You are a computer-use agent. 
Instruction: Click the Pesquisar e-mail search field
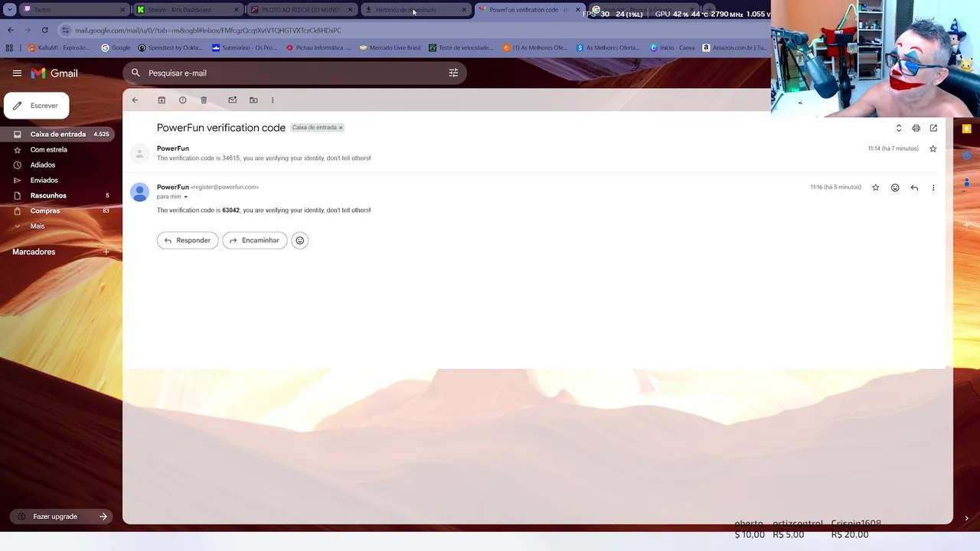pos(295,73)
